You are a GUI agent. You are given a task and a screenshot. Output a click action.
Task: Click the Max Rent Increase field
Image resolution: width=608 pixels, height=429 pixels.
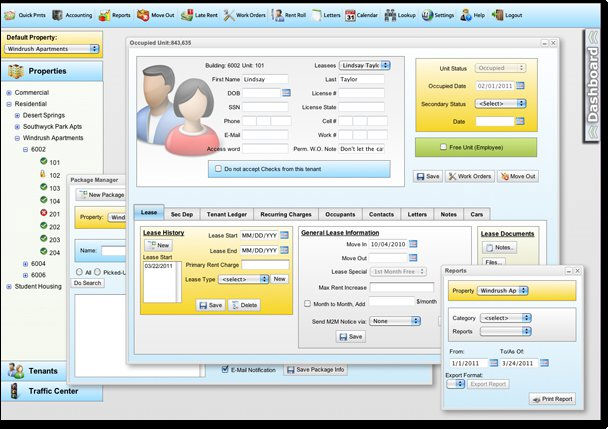click(401, 287)
